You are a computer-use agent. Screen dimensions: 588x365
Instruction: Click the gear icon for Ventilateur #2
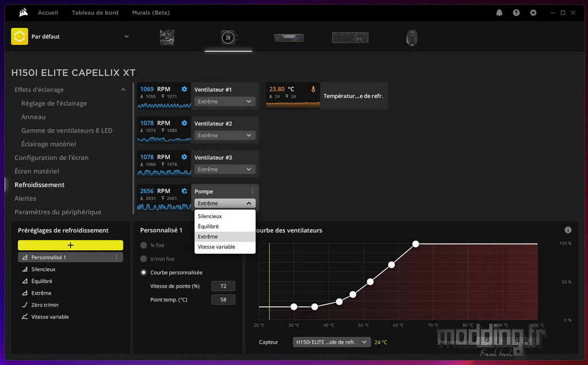pos(184,123)
